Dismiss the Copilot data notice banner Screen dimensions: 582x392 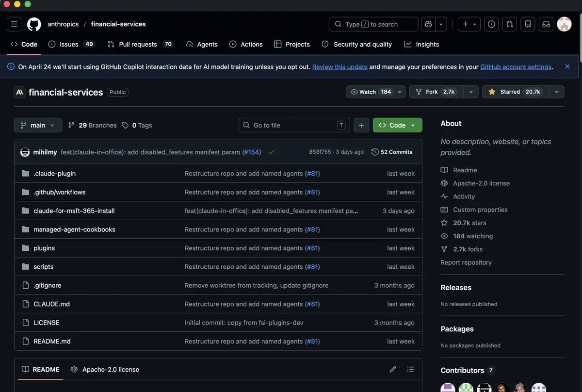[567, 66]
